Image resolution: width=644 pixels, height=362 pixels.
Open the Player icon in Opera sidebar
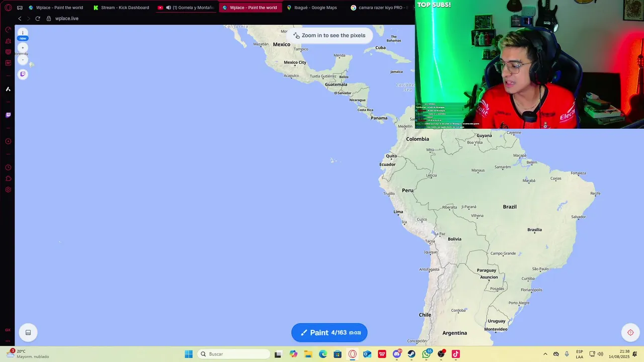(x=8, y=141)
